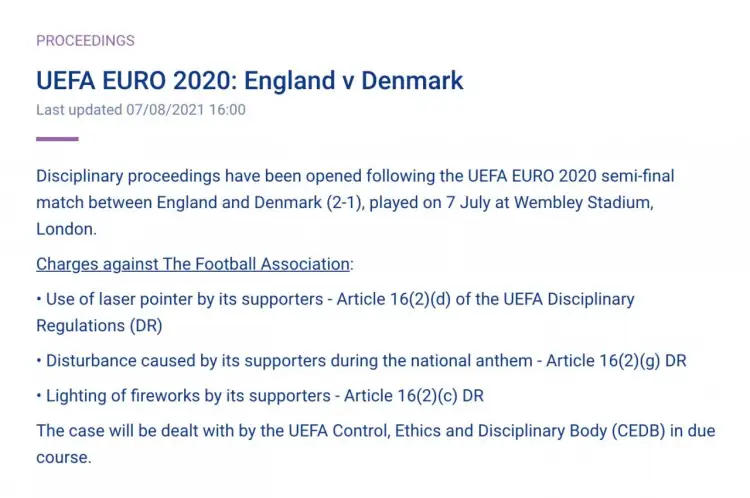Click the Regulations (DR) text
The image size is (750, 498).
[99, 325]
